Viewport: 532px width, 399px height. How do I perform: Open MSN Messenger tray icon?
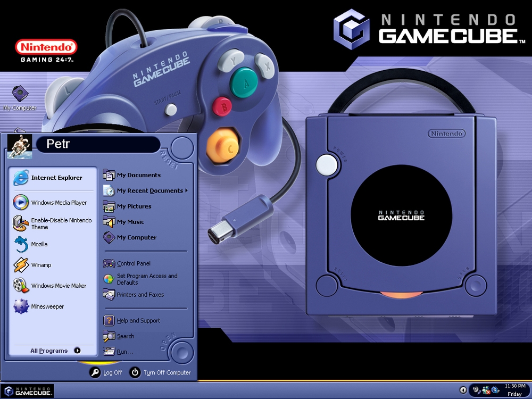(x=486, y=390)
